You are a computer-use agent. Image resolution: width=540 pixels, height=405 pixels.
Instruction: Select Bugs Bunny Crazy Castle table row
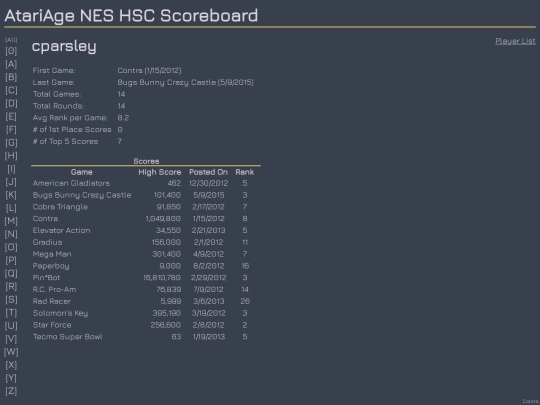tap(146, 195)
